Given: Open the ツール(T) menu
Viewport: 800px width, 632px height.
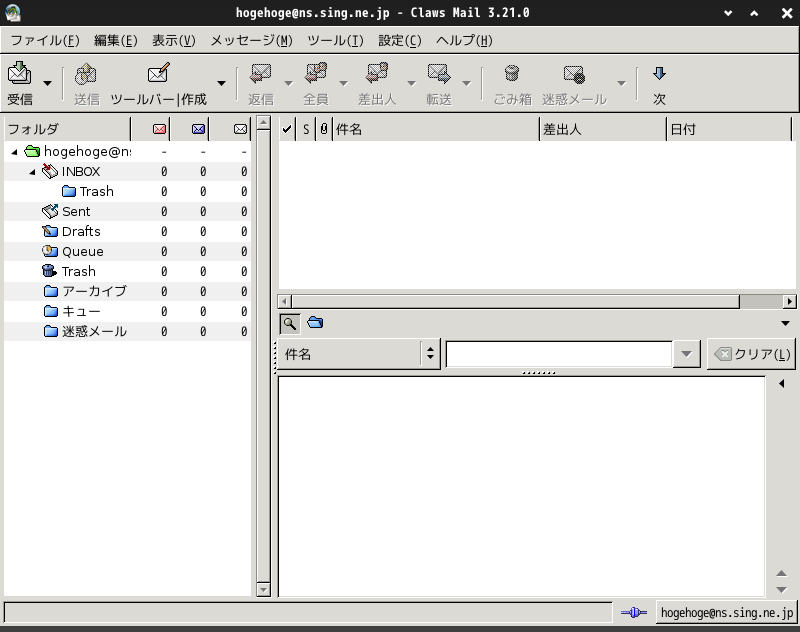Looking at the screenshot, I should coord(335,40).
